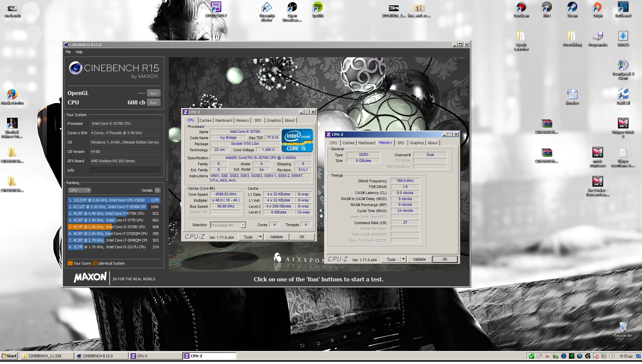Image resolution: width=642 pixels, height=364 pixels.
Task: Click the volume icon in system tray
Action: click(612, 356)
